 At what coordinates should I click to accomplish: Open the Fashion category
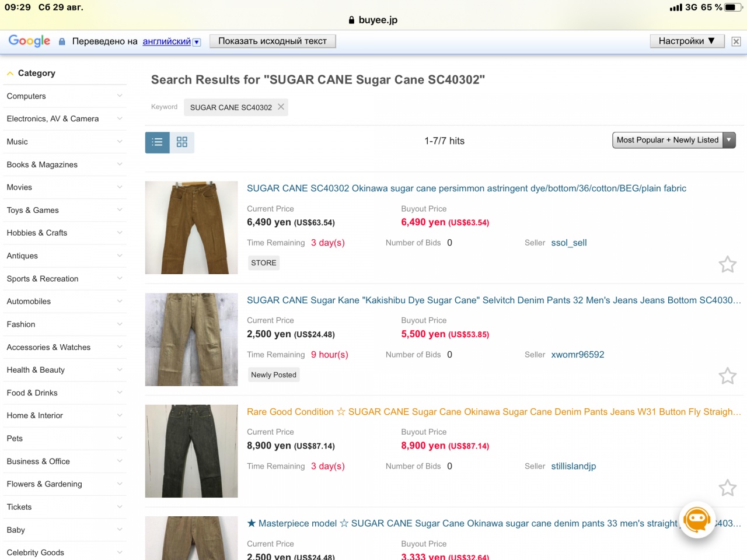tap(65, 324)
